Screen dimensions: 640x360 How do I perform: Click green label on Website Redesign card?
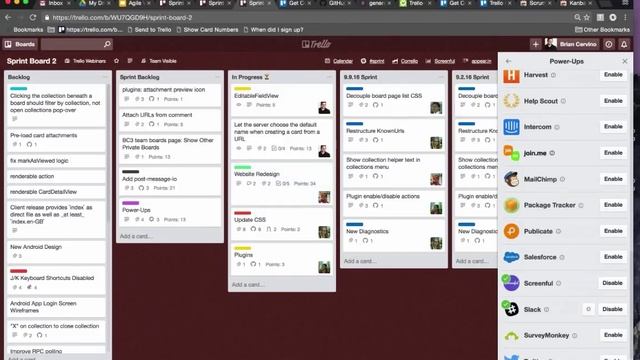[x=242, y=167]
